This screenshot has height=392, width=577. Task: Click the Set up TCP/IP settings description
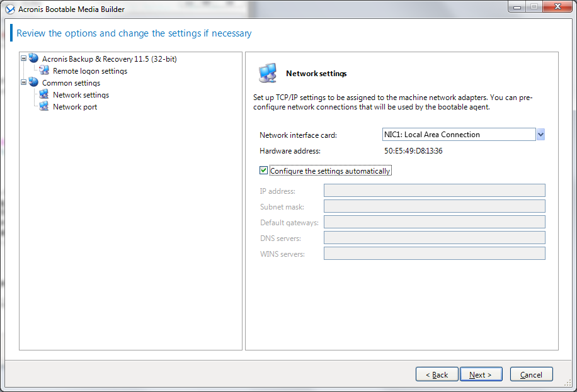pyautogui.click(x=392, y=102)
